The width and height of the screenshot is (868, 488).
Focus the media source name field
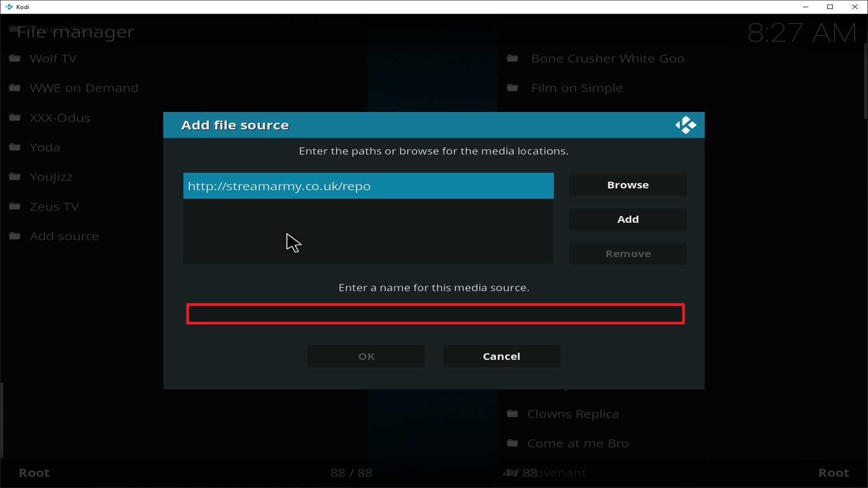(x=435, y=314)
